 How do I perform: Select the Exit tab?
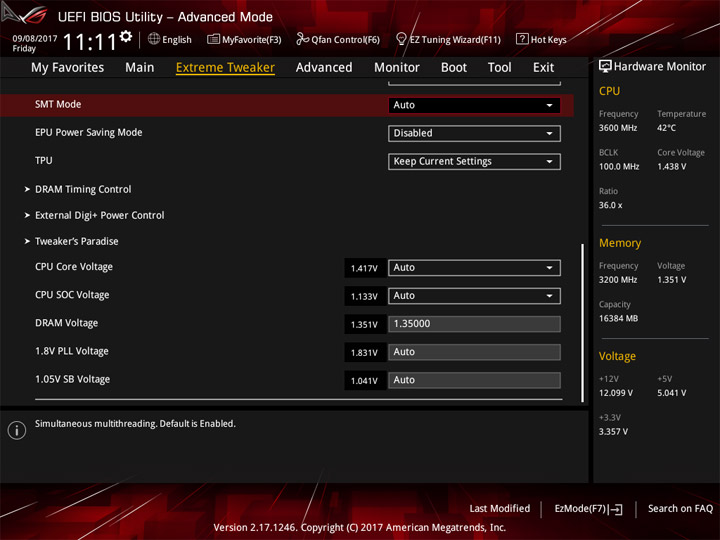tap(543, 68)
